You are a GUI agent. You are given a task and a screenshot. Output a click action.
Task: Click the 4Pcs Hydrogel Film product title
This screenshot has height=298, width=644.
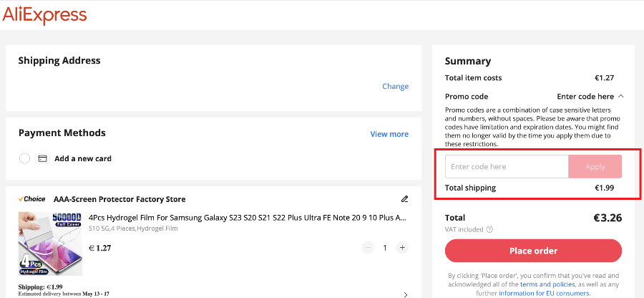pos(247,217)
